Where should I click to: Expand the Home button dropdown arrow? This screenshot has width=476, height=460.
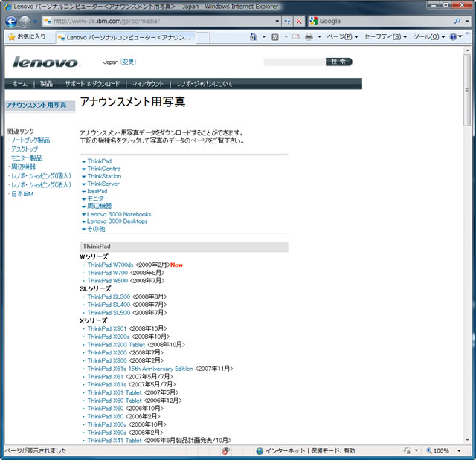[264, 37]
